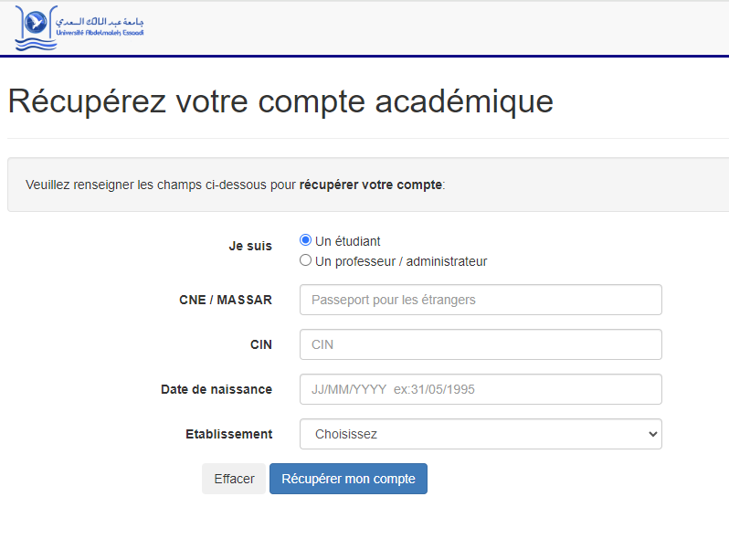Submit with "Récupérer mon compte" button
Viewport: 729px width, 560px height.
click(x=348, y=479)
